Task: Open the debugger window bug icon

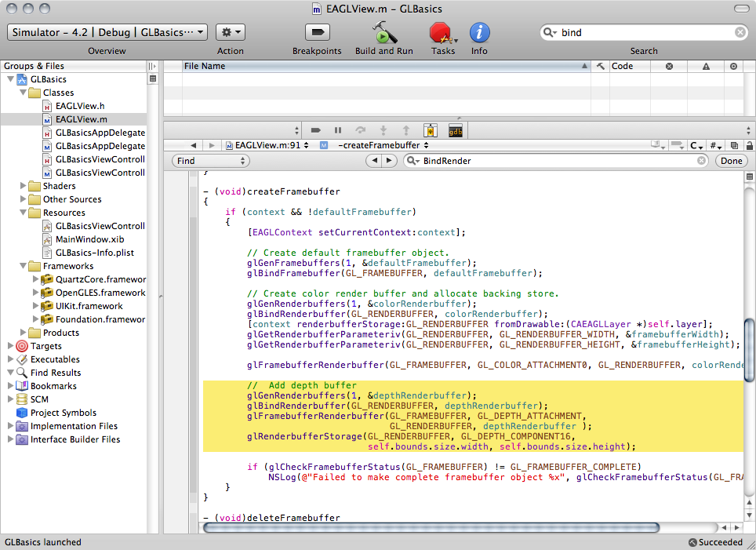Action: point(430,130)
